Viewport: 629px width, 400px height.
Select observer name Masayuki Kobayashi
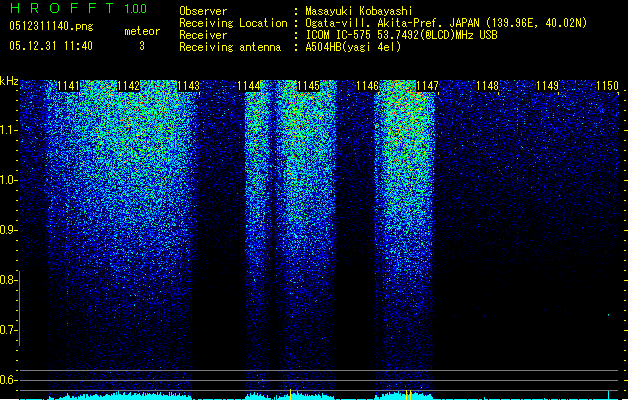pos(359,11)
